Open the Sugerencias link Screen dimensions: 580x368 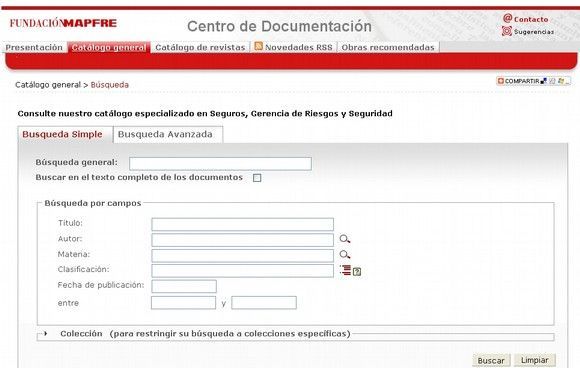534,32
